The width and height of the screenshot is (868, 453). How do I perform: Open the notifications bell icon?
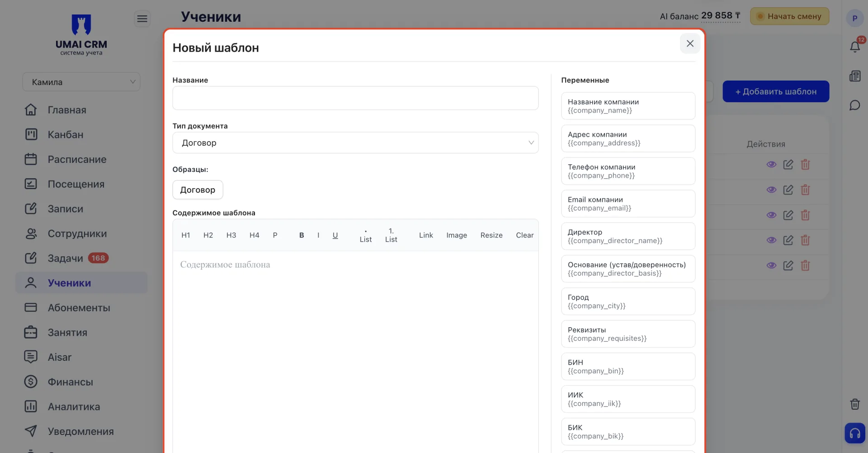click(x=855, y=47)
